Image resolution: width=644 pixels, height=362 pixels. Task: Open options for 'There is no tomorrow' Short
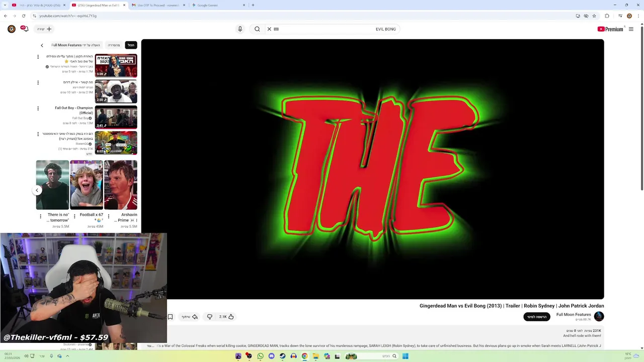point(40,216)
